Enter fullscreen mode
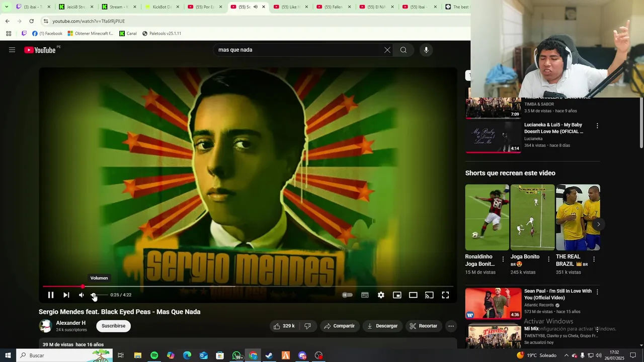This screenshot has width=644, height=362. [x=445, y=295]
